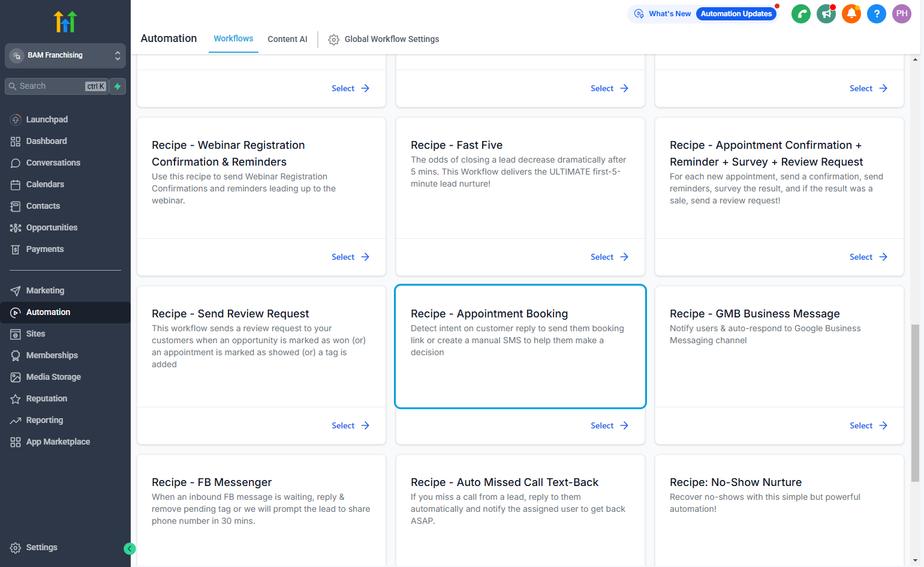Expand the BAM Franchising account switcher
This screenshot has width=924, height=567.
(65, 55)
